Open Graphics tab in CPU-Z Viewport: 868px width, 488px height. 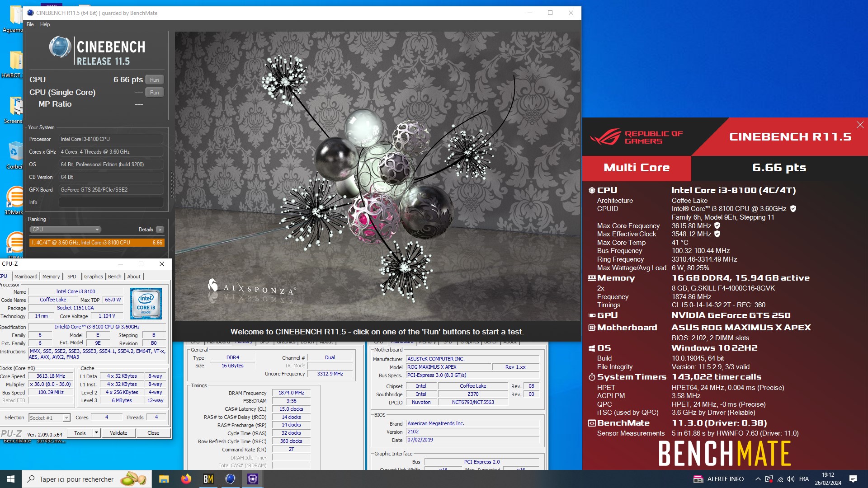[94, 277]
